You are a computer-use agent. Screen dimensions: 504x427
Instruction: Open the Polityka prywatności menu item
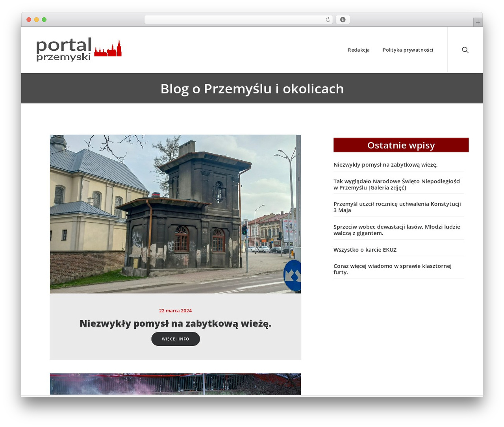(408, 50)
